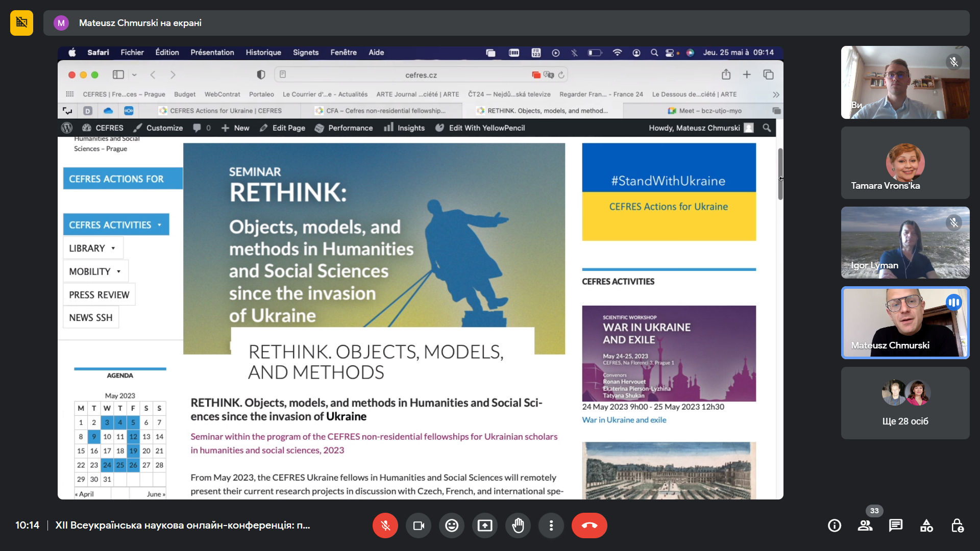Show the participants list icon
Screen dimensions: 980x551
[865, 525]
